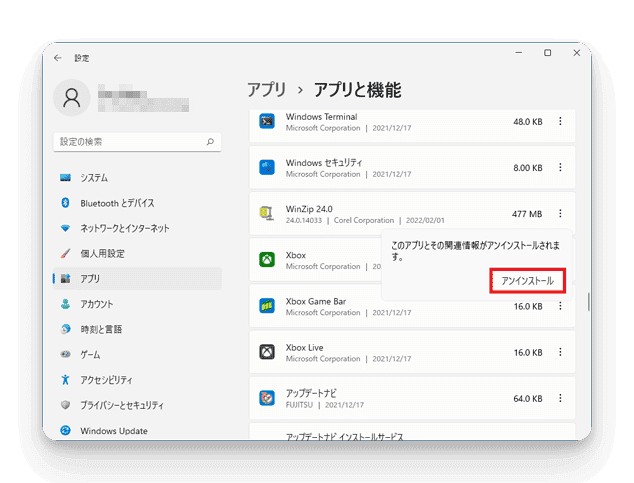634x483 pixels.
Task: Click the アンインストール confirm button
Action: tap(527, 281)
